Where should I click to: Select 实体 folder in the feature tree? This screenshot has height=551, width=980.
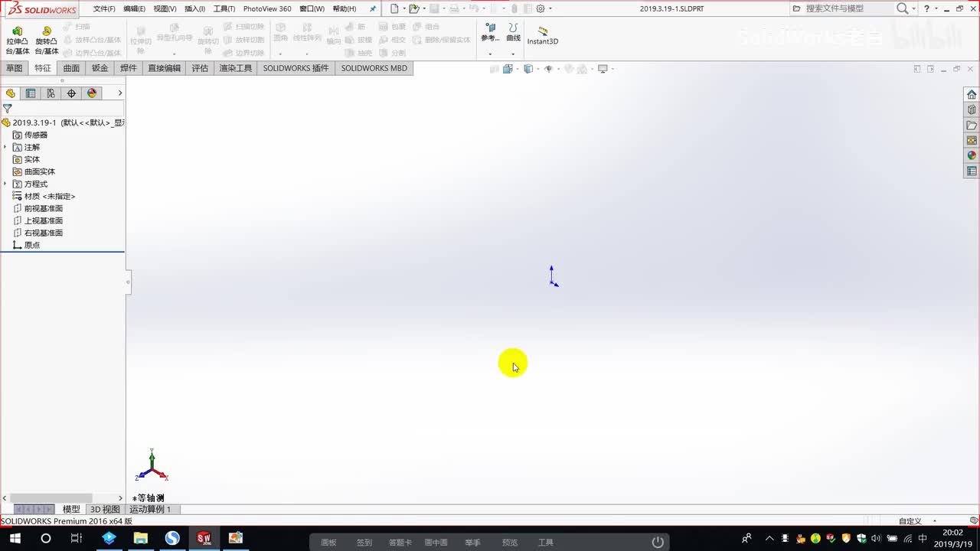point(26,159)
